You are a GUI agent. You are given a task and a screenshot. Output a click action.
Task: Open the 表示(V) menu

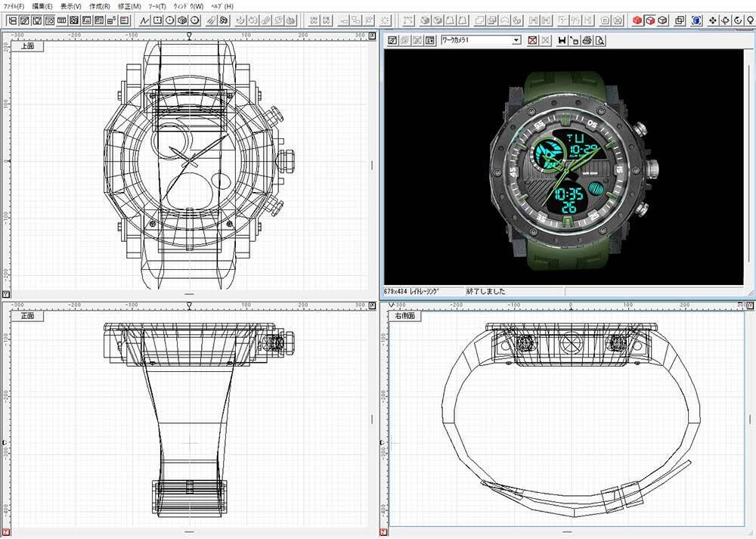coord(71,6)
